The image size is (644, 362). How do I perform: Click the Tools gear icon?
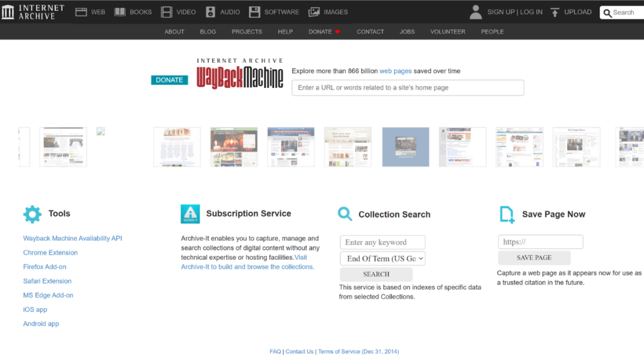pyautogui.click(x=32, y=214)
